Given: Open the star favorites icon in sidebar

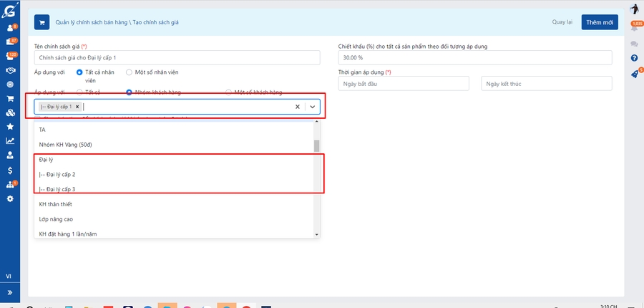Looking at the screenshot, I should [x=10, y=126].
